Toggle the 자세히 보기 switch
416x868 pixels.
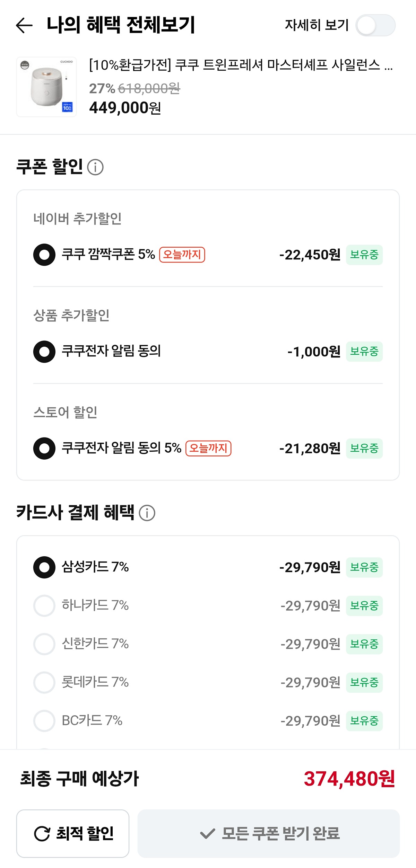375,25
